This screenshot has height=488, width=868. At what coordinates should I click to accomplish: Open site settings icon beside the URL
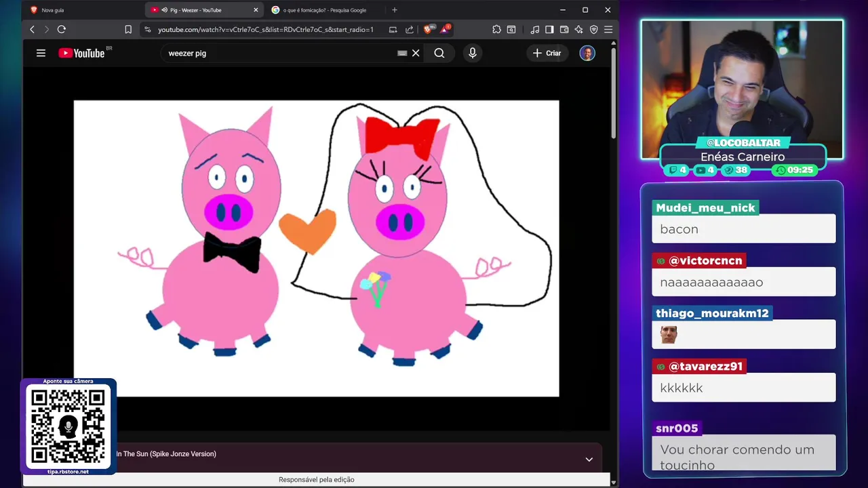[148, 29]
